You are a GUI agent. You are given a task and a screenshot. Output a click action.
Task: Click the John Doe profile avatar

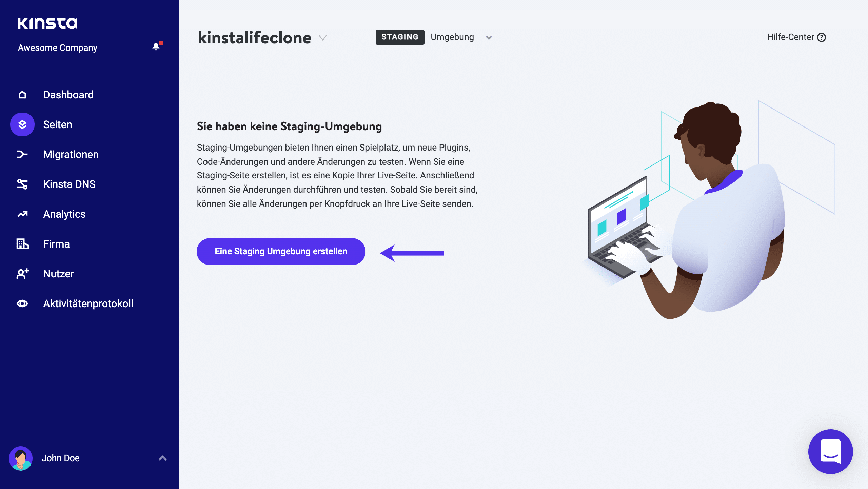point(21,458)
